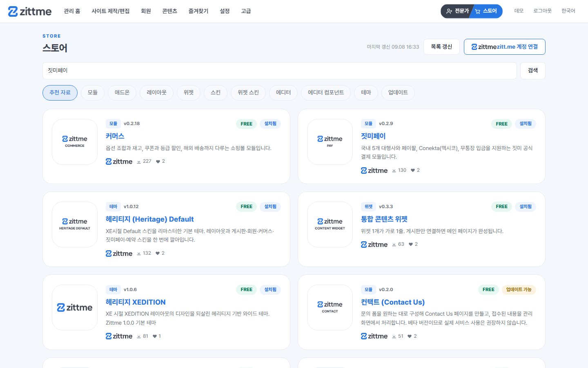This screenshot has width=588, height=368.
Task: Click the 목록 갱신 button
Action: (441, 47)
